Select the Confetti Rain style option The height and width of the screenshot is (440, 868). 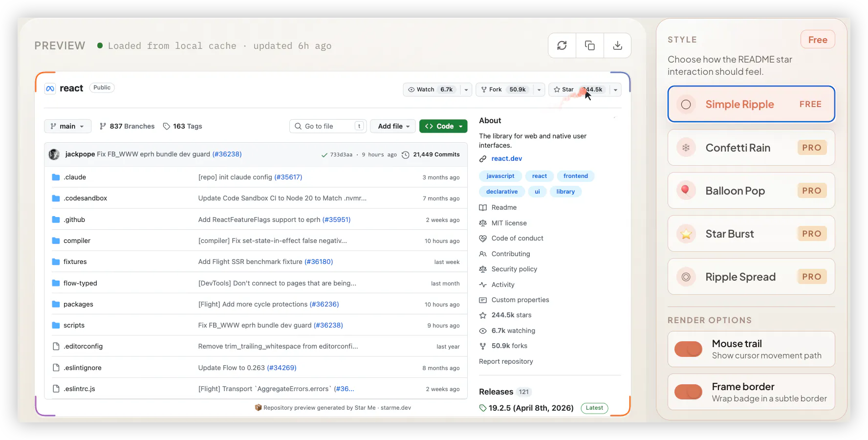coord(751,148)
